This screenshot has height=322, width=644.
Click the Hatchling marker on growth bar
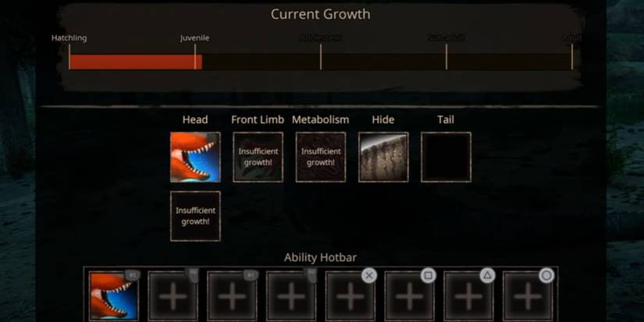[x=69, y=37]
